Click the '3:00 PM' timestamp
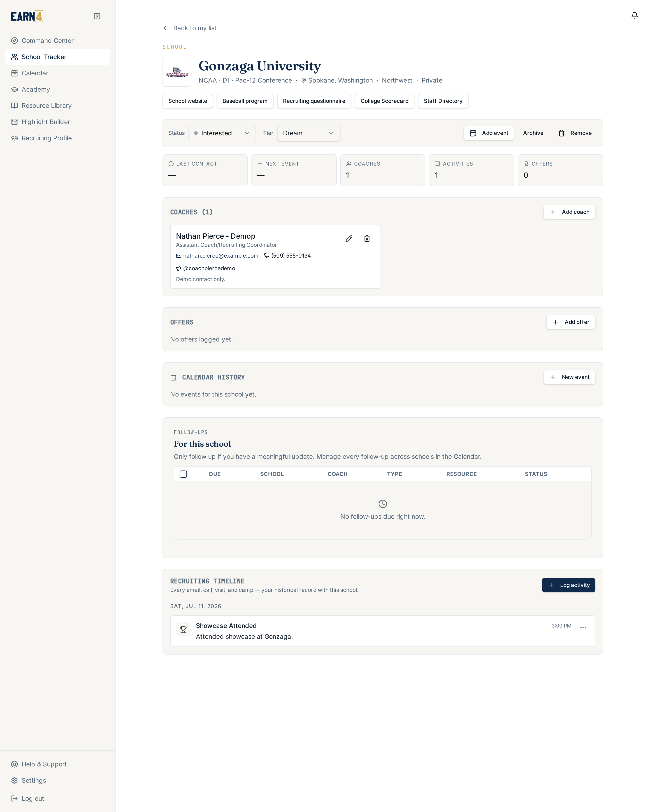The height and width of the screenshot is (812, 650). [x=561, y=625]
